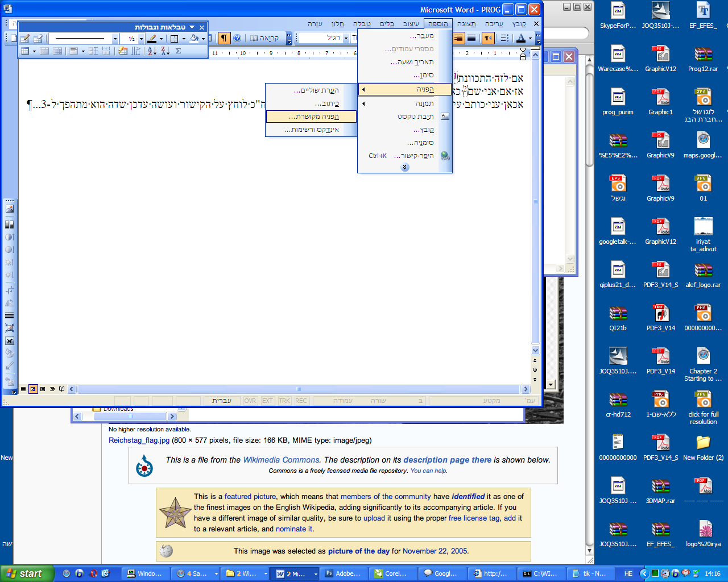Click the Next Page double-arrow button
The width and height of the screenshot is (728, 582).
click(535, 379)
